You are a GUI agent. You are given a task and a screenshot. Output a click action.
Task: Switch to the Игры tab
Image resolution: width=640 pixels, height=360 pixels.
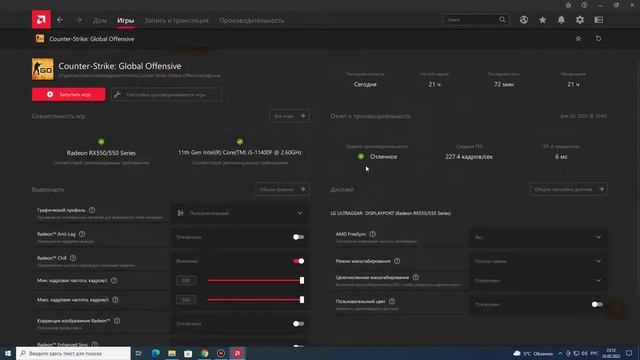coord(125,20)
